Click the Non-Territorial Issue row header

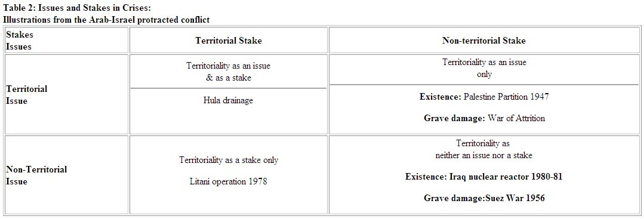click(x=66, y=175)
